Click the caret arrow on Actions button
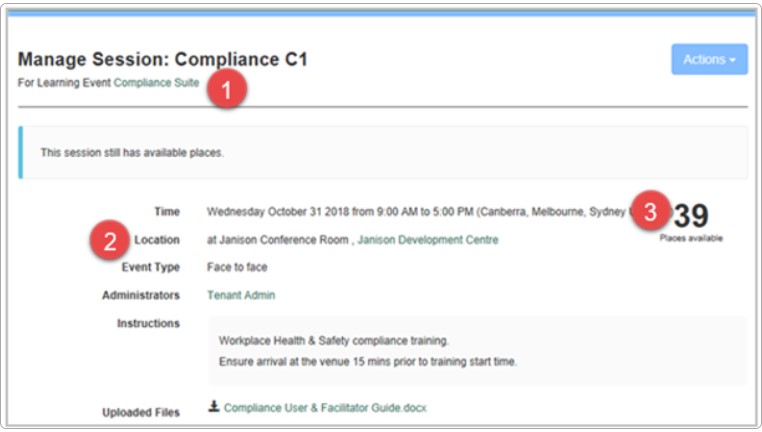Viewport: 762px width, 432px height. (732, 61)
